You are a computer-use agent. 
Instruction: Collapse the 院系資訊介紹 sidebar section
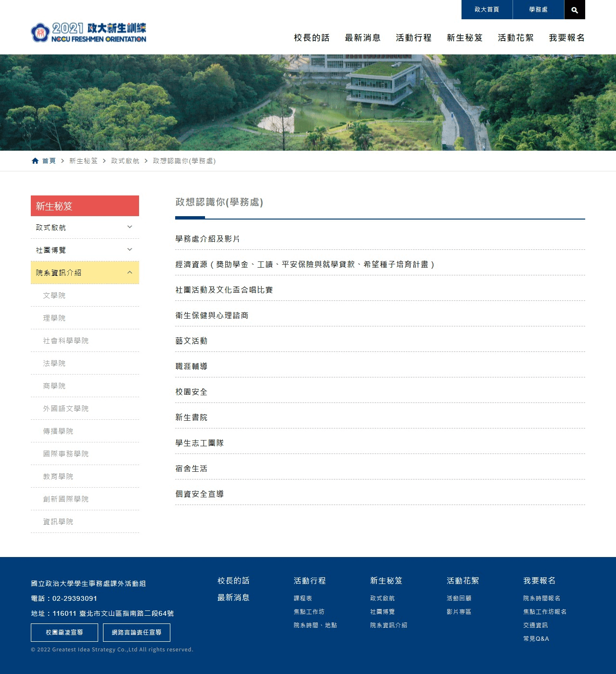[x=85, y=272]
